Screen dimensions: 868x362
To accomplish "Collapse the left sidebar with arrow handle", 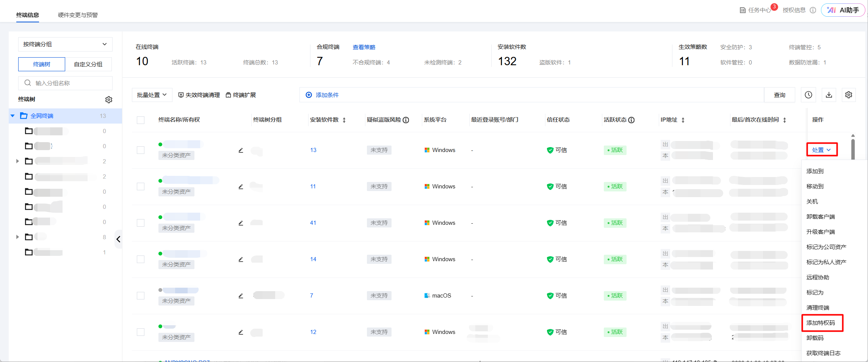I will [118, 239].
